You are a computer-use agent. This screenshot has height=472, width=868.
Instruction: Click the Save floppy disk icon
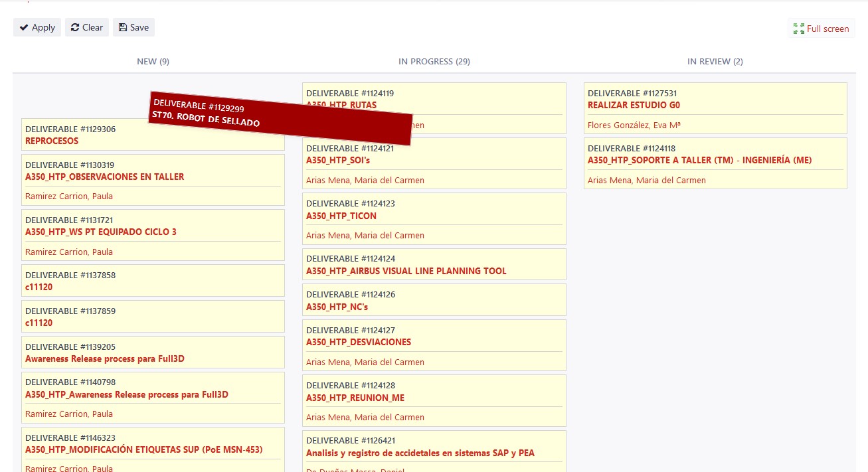123,27
